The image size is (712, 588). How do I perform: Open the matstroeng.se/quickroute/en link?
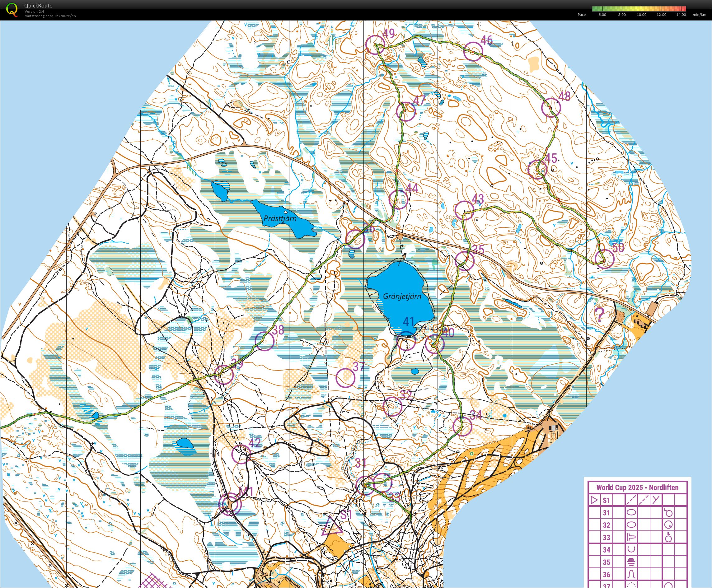(x=50, y=16)
